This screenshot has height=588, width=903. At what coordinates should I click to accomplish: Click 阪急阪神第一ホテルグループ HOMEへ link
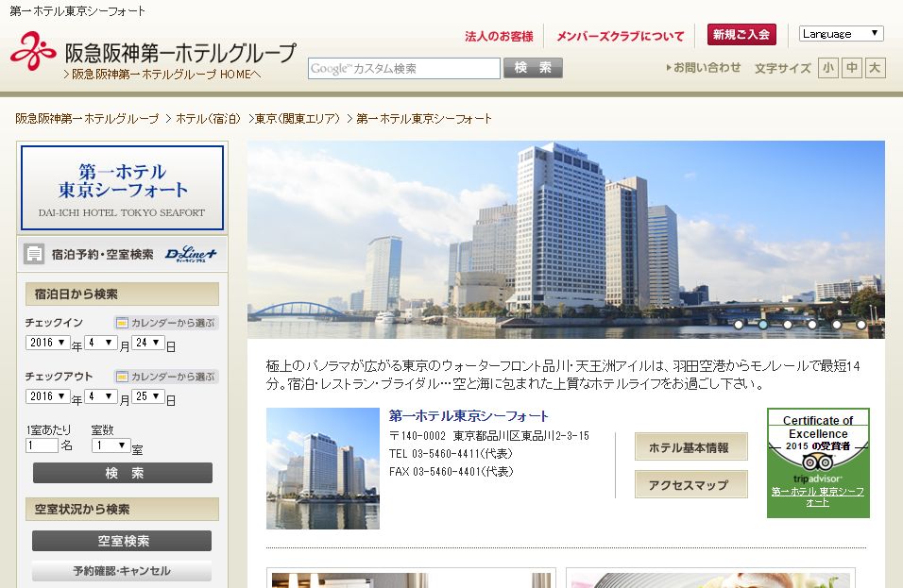click(162, 75)
